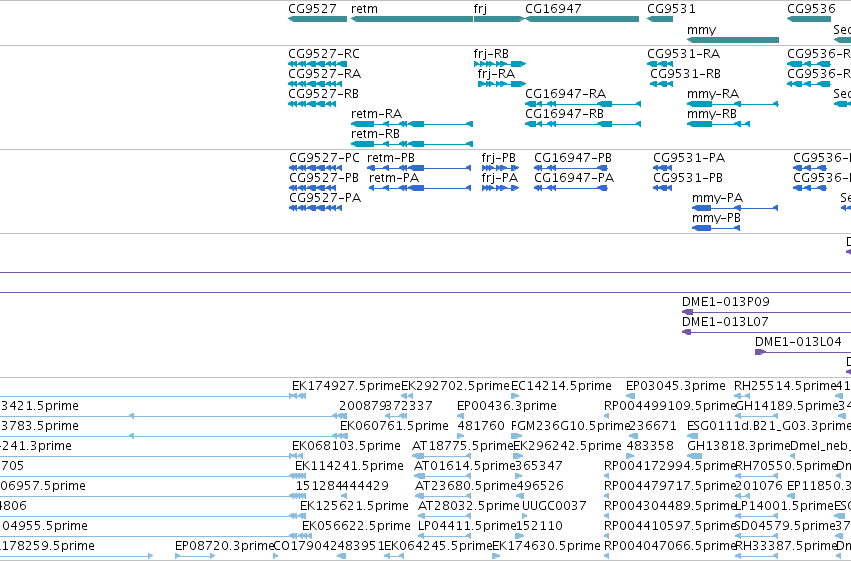Select the CG9531 gene label

[671, 9]
